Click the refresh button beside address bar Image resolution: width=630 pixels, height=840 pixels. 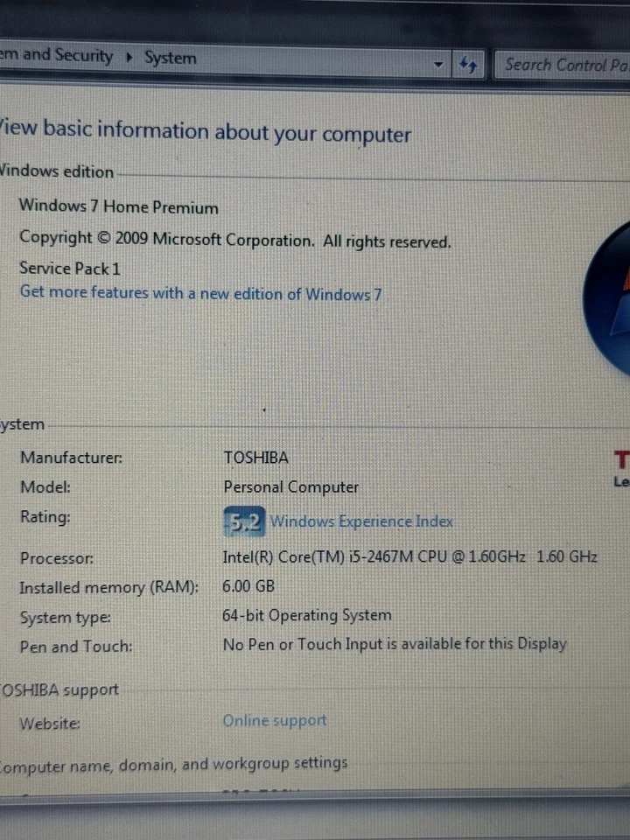coord(468,66)
